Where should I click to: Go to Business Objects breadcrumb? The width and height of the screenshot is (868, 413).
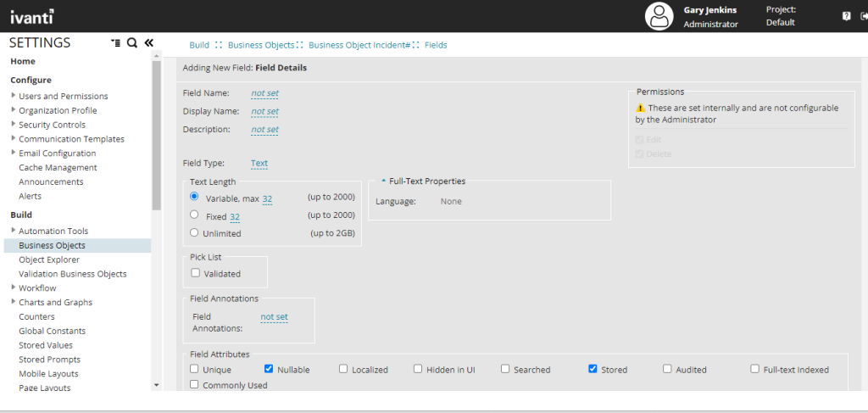(x=261, y=46)
